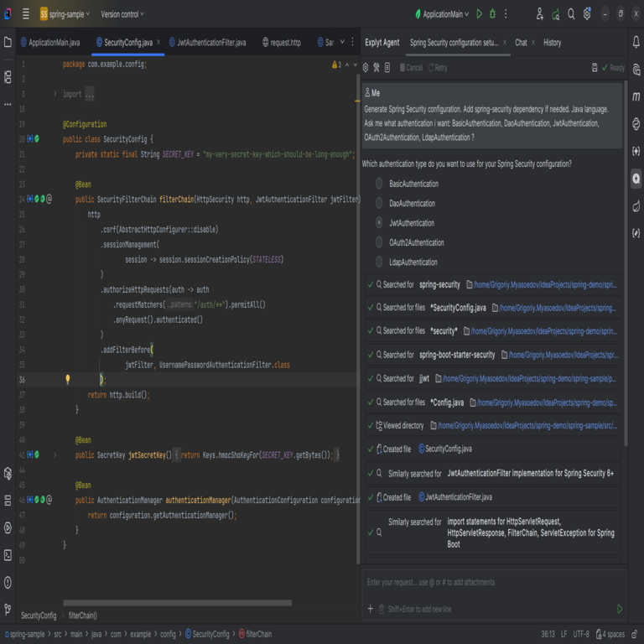
Task: Close the SecurityConfig.java editor tab
Action: coord(158,42)
